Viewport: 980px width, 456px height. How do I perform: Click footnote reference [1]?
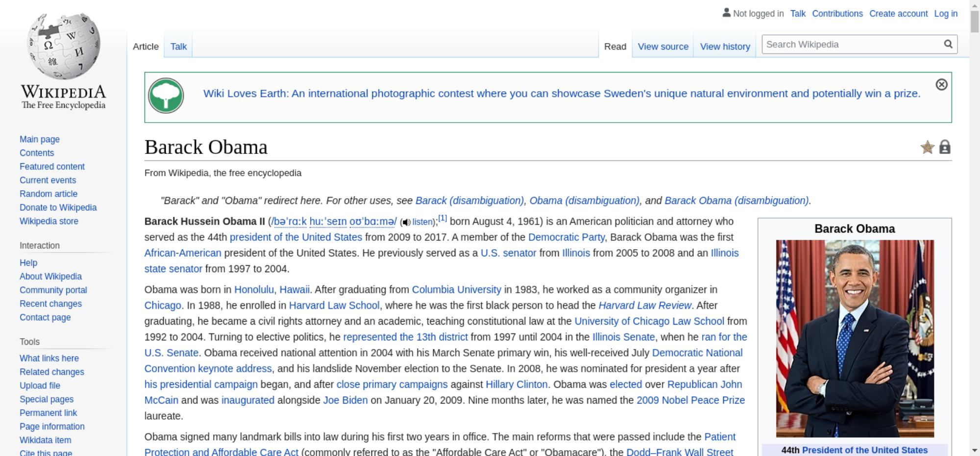pos(442,218)
